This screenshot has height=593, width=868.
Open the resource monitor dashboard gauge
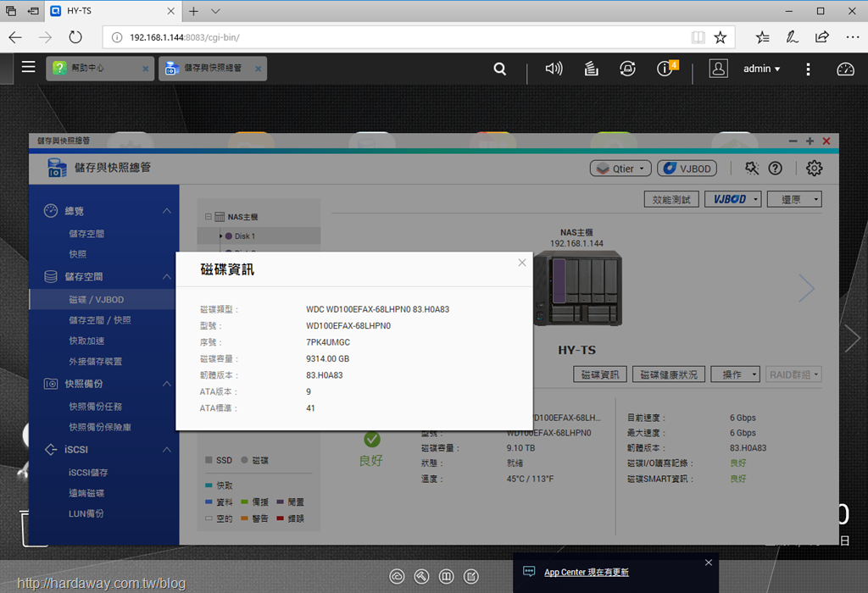pos(845,69)
